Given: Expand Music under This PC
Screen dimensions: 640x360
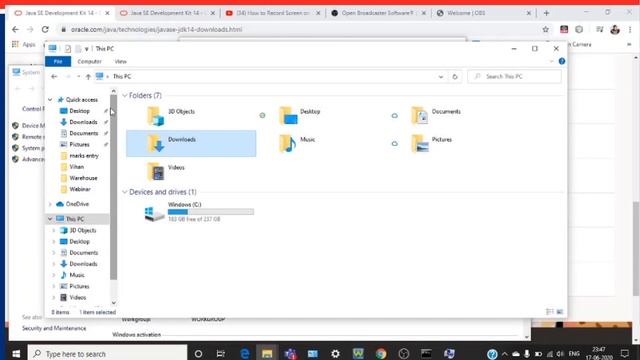Looking at the screenshot, I should click(x=53, y=275).
